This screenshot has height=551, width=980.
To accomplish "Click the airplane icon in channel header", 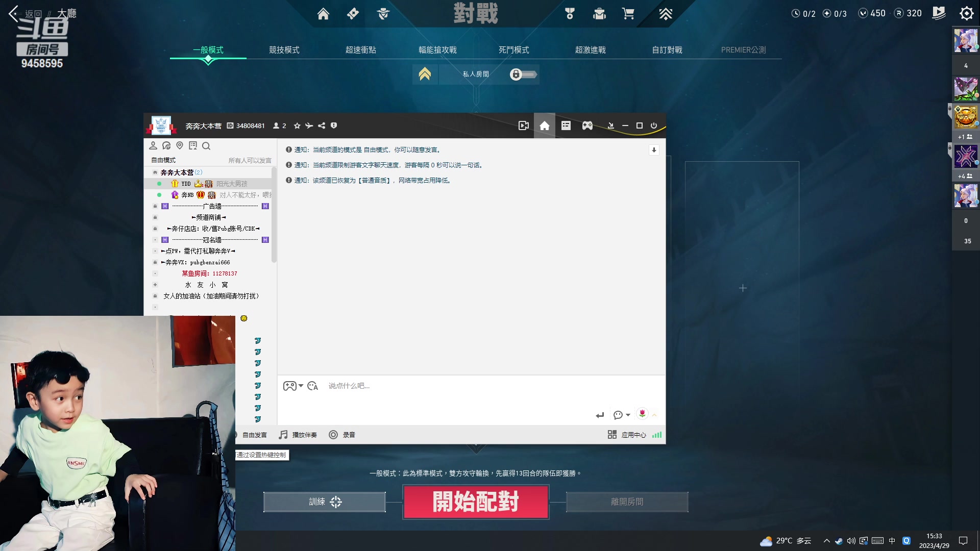I will click(309, 126).
